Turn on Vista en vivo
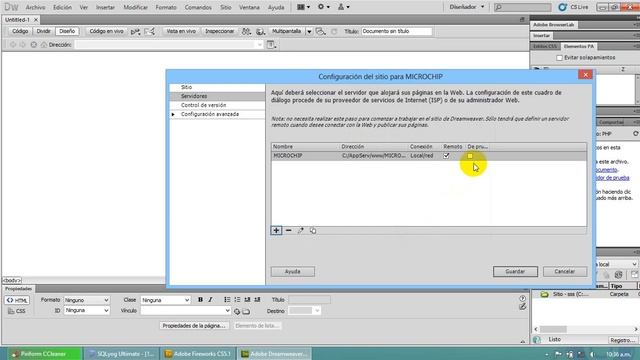 pyautogui.click(x=181, y=31)
